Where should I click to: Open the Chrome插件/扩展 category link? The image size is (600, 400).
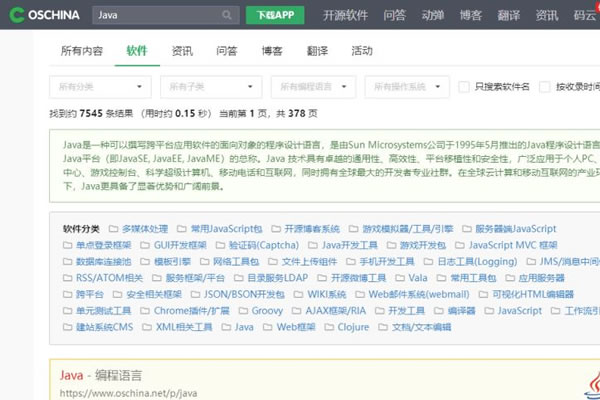tap(192, 311)
